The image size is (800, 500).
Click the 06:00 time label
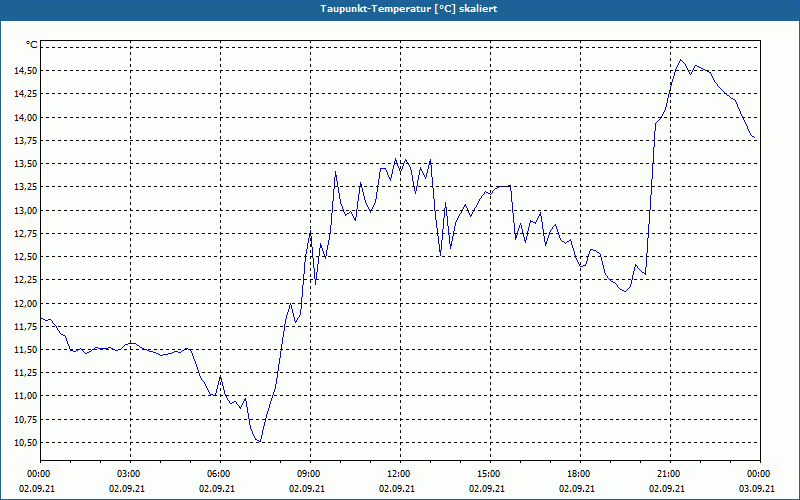tap(220, 474)
